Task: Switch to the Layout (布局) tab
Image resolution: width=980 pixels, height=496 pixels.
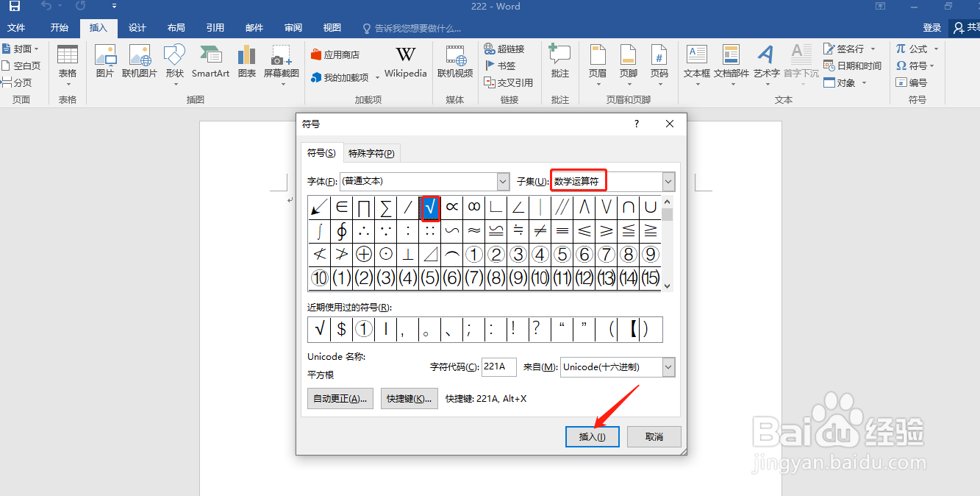Action: coord(176,28)
